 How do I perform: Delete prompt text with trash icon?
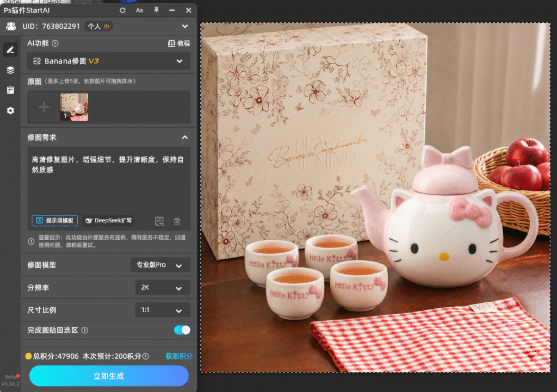point(177,221)
